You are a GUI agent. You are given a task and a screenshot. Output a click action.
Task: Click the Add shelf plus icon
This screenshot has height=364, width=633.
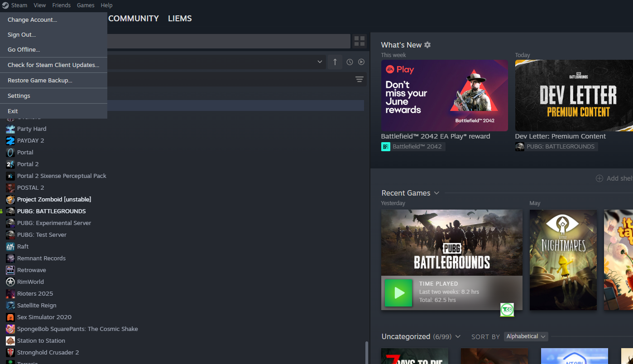599,178
